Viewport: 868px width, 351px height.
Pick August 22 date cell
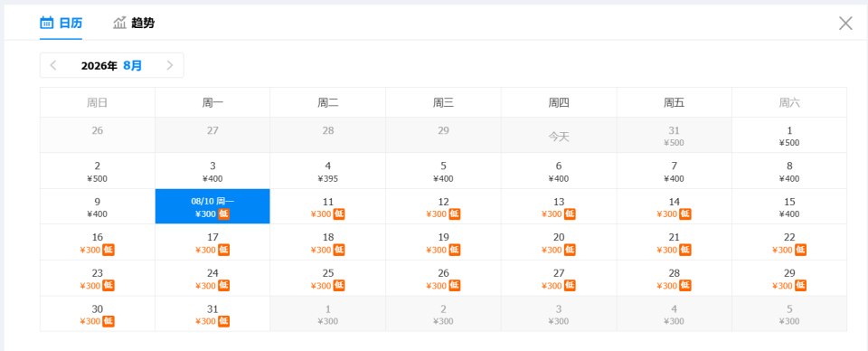(789, 242)
